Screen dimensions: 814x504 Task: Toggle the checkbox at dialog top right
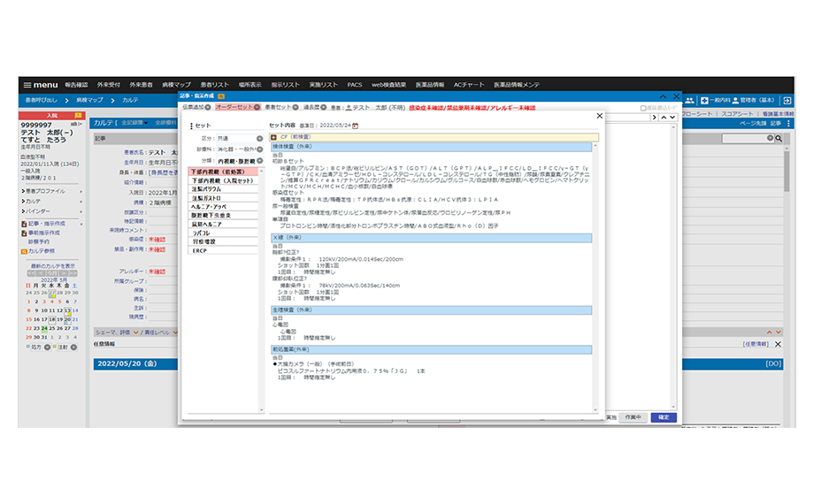(643, 108)
